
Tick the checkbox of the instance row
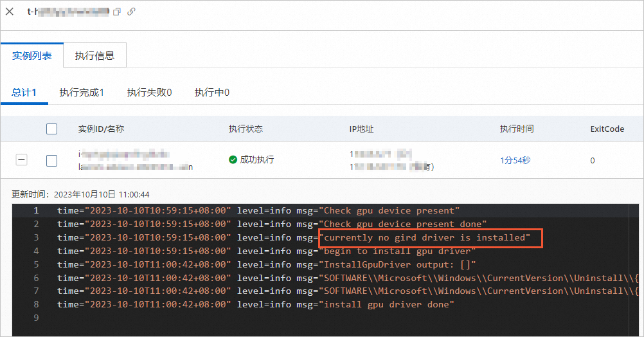[52, 160]
